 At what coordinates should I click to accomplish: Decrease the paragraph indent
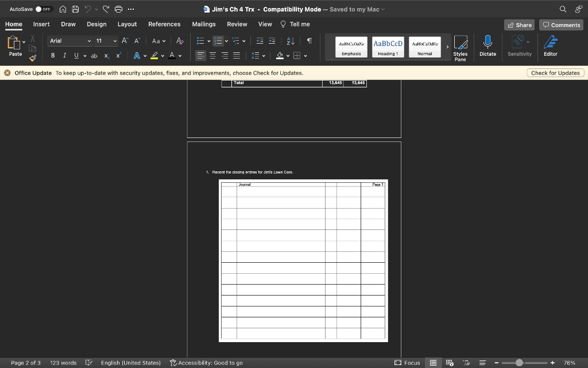point(260,41)
